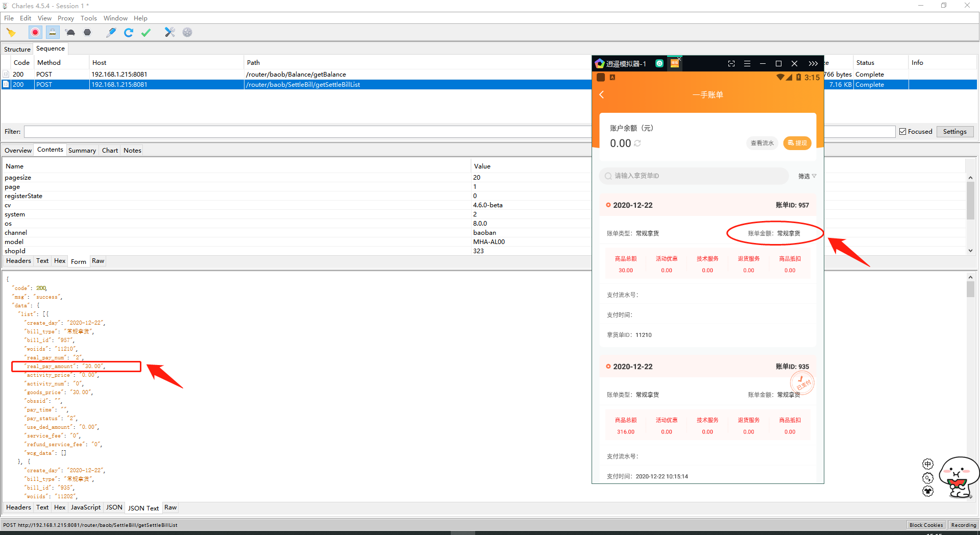Open the Tools menu
980x535 pixels.
click(88, 18)
